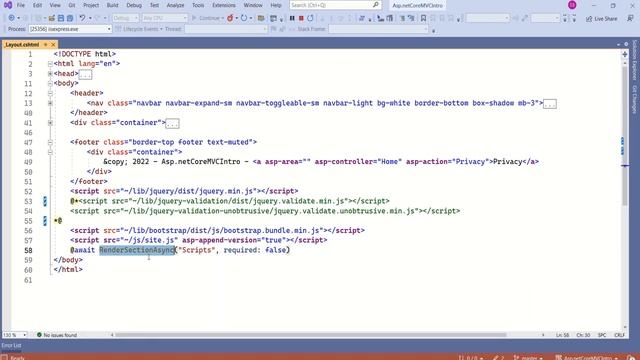Click the Undo arrow icon
The image size is (640, 360).
(82, 18)
